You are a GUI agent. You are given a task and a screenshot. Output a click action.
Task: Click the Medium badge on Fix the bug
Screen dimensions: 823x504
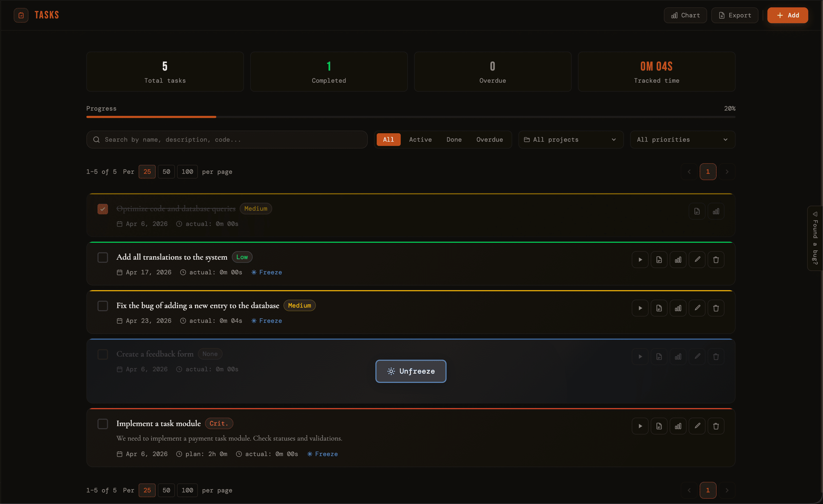300,305
